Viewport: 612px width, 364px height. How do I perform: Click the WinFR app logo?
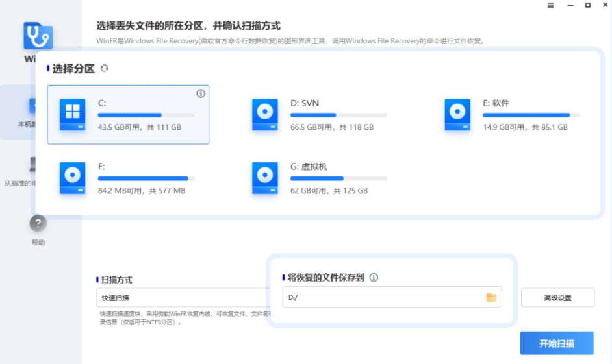point(38,36)
